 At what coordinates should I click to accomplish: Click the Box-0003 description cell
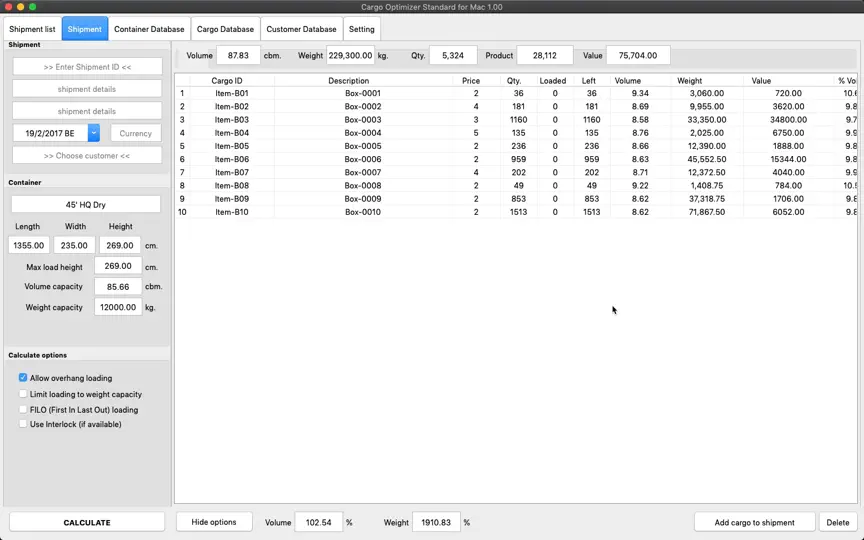[x=363, y=120]
